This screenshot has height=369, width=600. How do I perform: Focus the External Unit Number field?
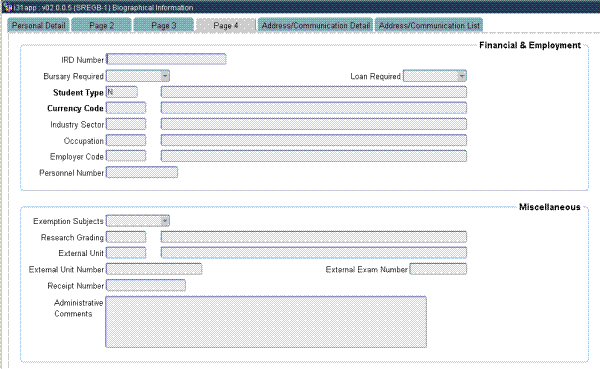coord(154,269)
